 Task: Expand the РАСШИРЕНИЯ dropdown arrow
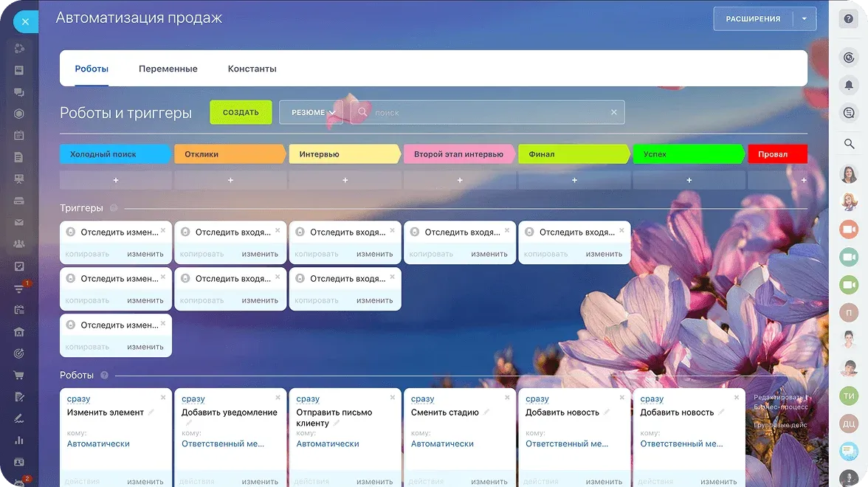click(x=805, y=18)
